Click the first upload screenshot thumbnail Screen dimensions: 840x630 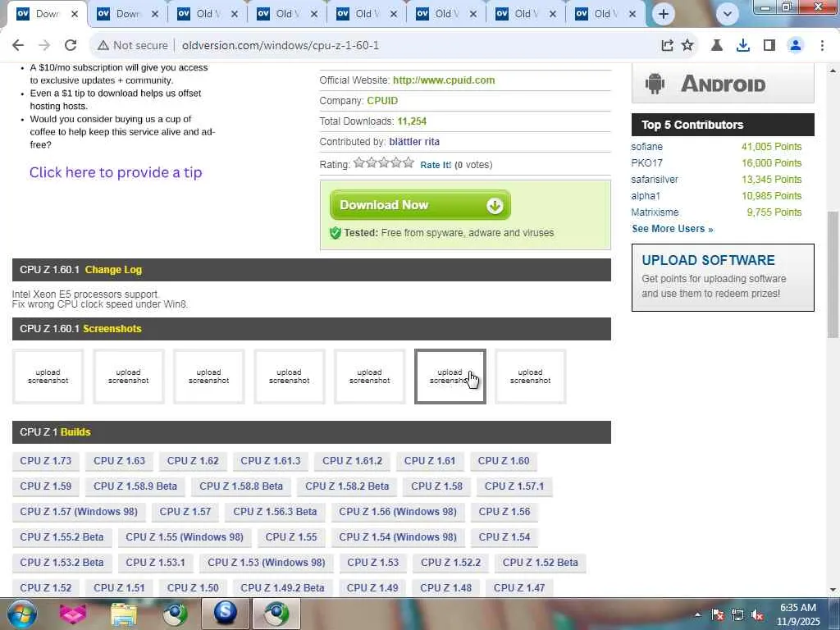[x=48, y=377]
